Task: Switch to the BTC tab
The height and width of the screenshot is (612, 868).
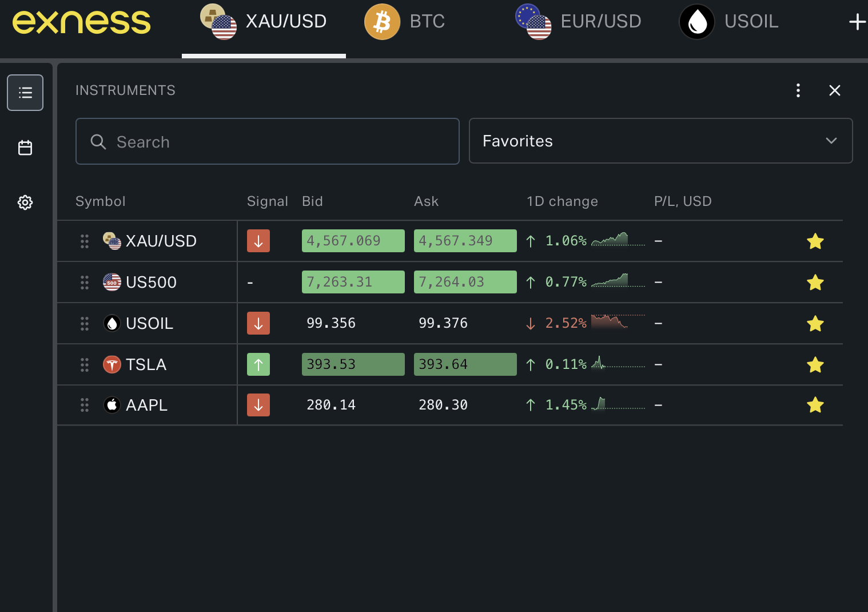Action: [405, 22]
